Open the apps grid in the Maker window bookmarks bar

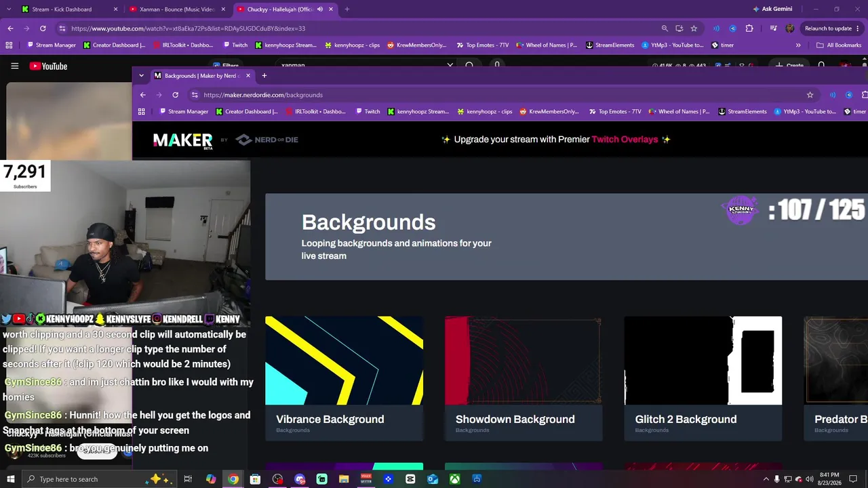click(141, 112)
